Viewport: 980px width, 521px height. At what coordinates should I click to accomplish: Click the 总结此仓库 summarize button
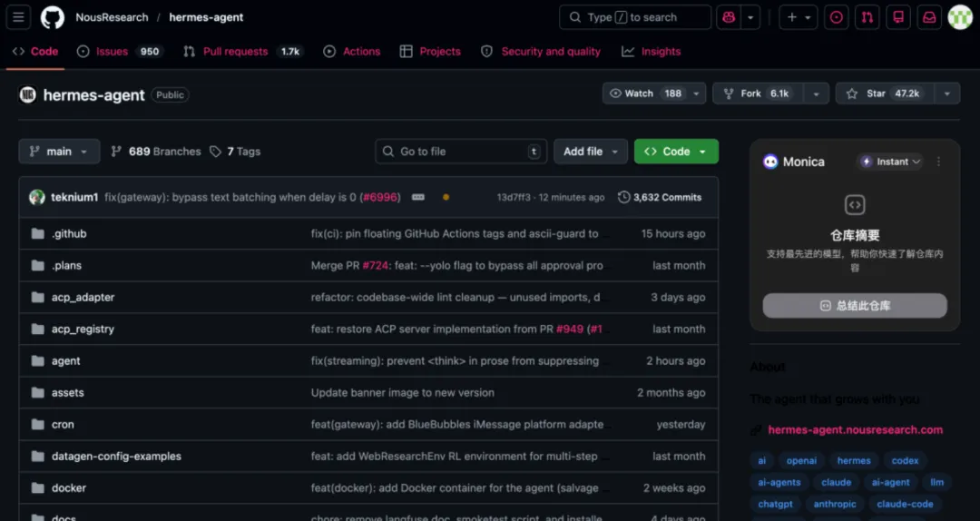[x=854, y=306]
